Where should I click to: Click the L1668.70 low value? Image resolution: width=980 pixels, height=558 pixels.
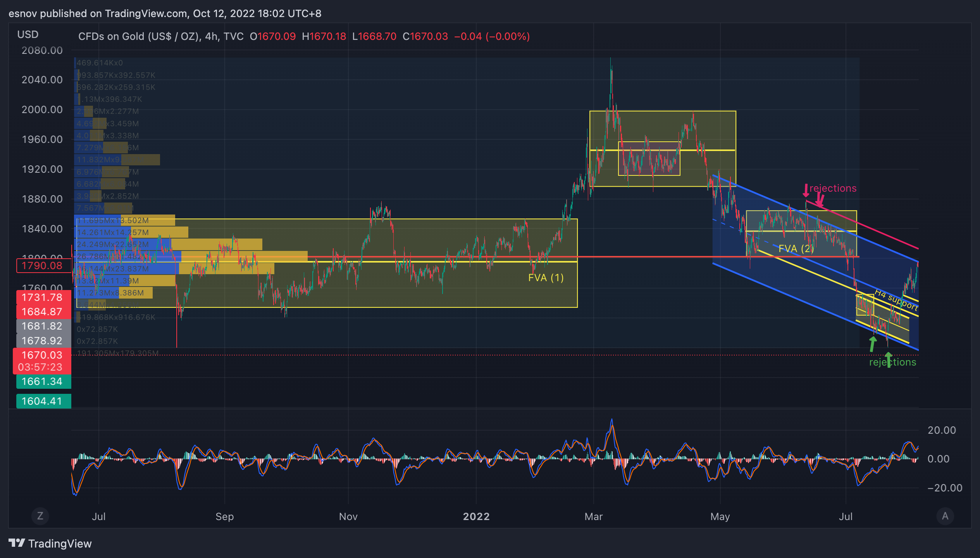pyautogui.click(x=374, y=36)
